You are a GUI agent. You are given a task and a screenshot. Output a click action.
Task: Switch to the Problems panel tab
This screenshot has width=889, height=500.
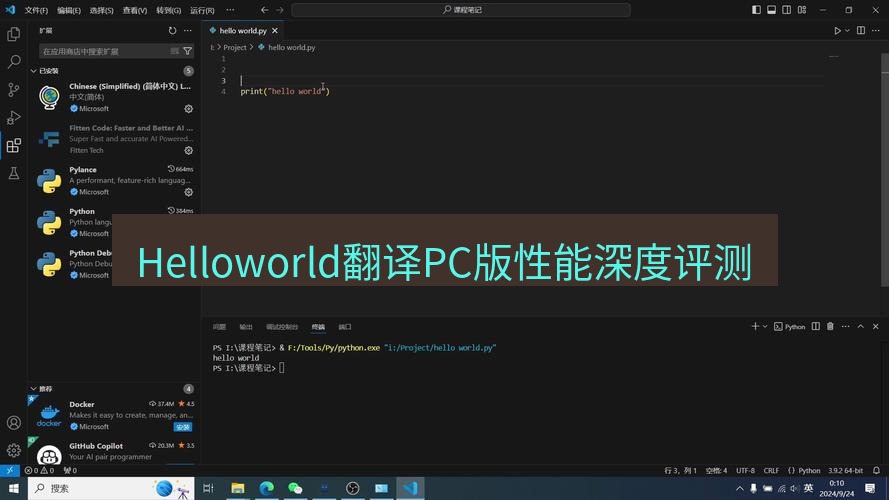219,327
